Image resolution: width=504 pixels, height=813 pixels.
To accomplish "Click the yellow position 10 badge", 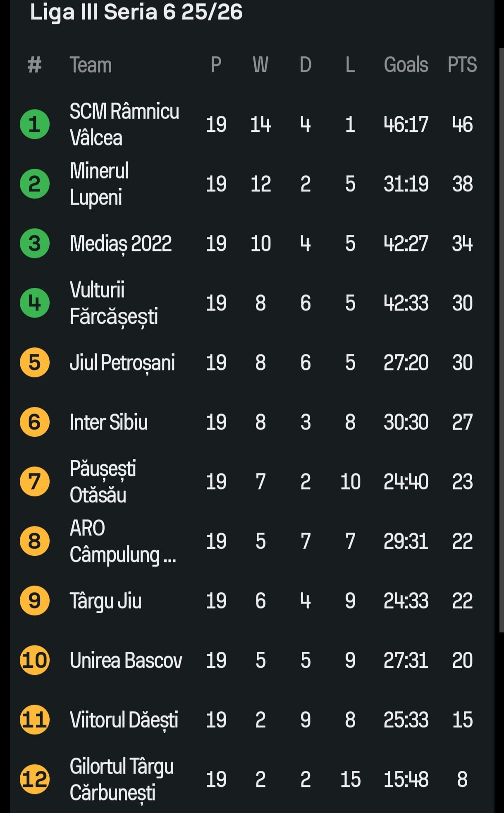I will 35,660.
